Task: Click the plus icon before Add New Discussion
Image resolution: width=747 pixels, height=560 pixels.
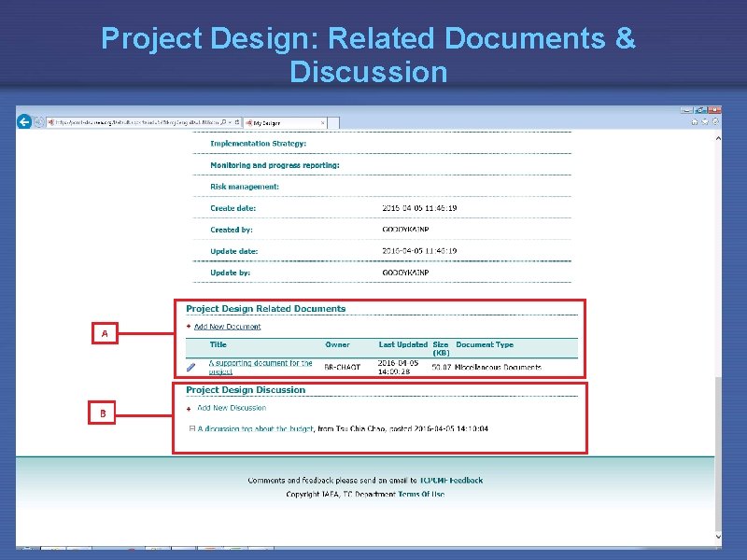Action: pos(187,407)
